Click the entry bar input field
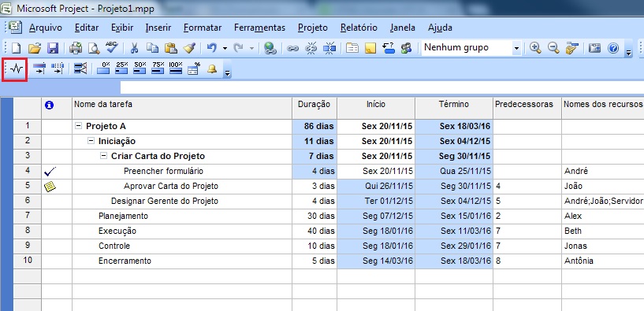The width and height of the screenshot is (644, 311). click(x=382, y=87)
